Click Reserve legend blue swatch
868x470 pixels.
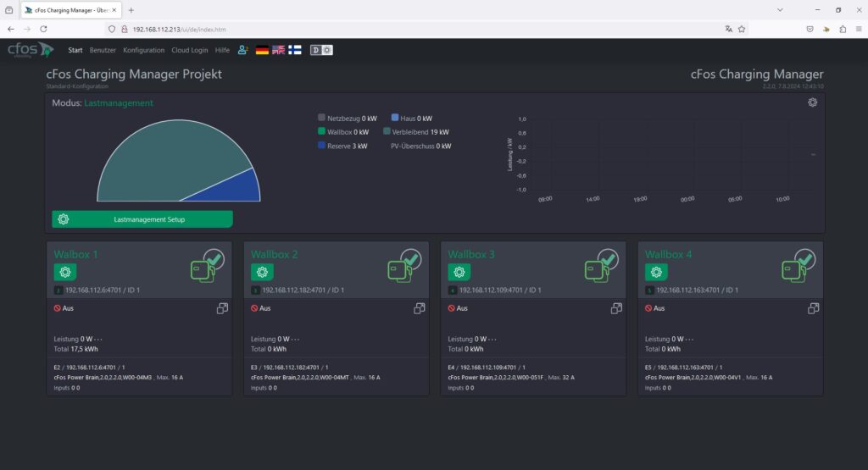click(321, 145)
